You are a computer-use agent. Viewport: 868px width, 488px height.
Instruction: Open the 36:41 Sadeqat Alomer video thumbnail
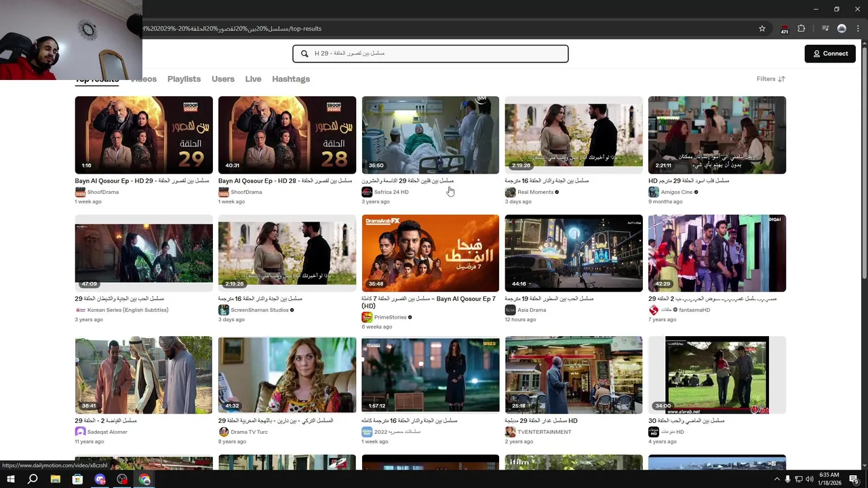tap(144, 375)
